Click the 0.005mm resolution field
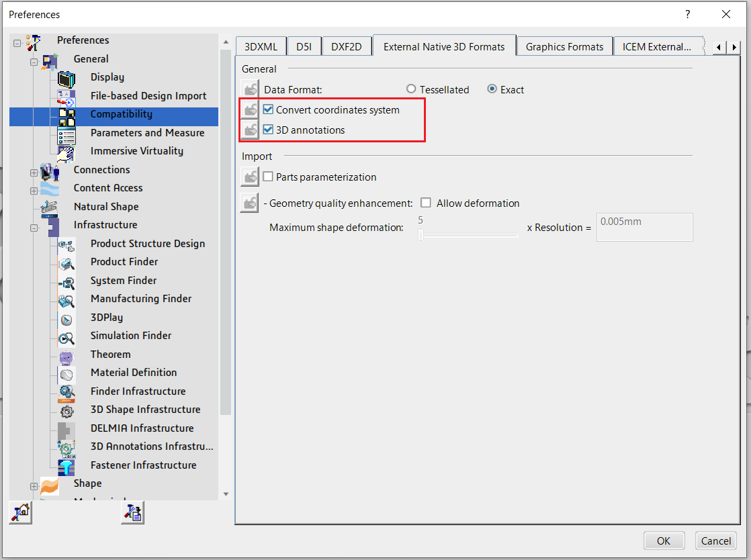This screenshot has width=751, height=560. point(644,227)
